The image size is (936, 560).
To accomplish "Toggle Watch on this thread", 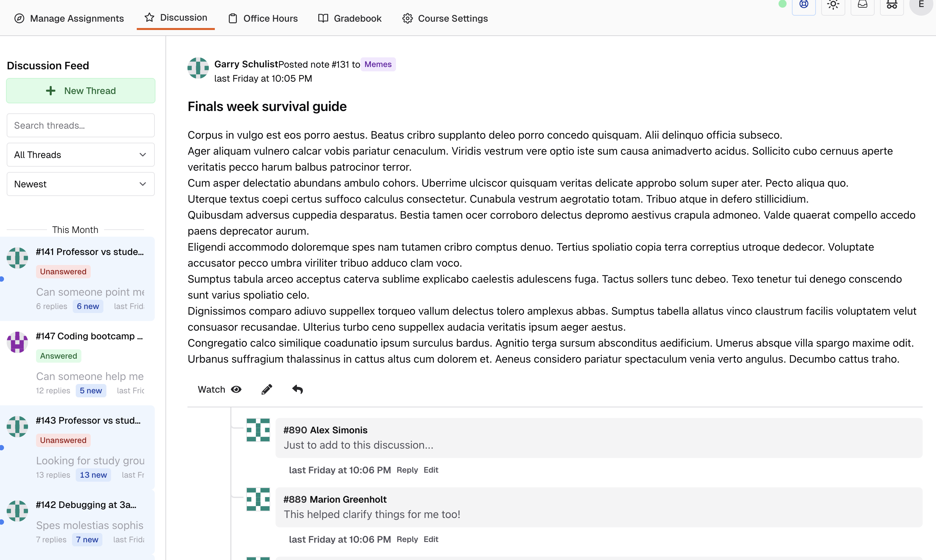I will click(x=219, y=389).
